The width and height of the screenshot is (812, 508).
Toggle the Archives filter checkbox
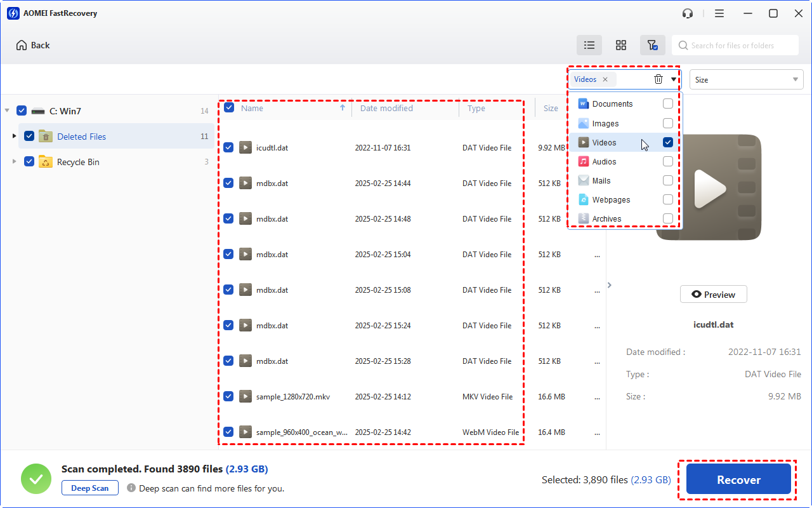(668, 218)
